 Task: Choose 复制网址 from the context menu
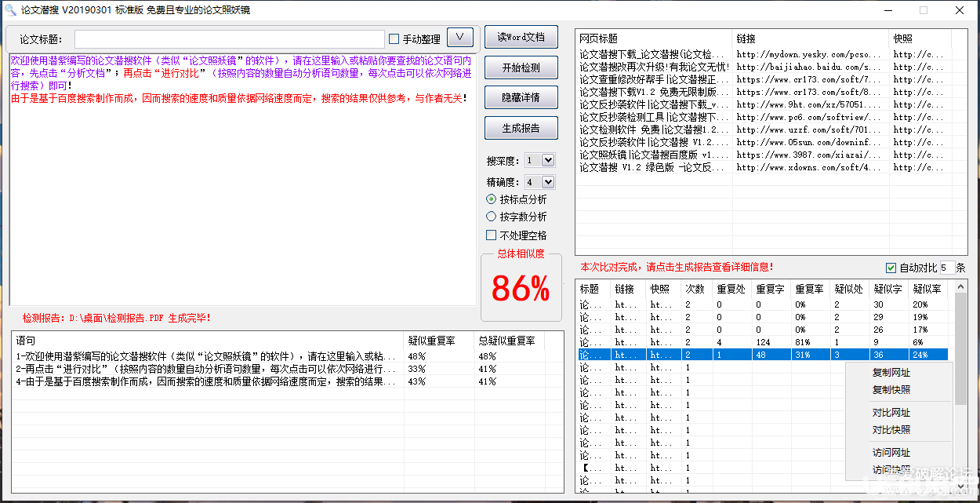pos(891,373)
